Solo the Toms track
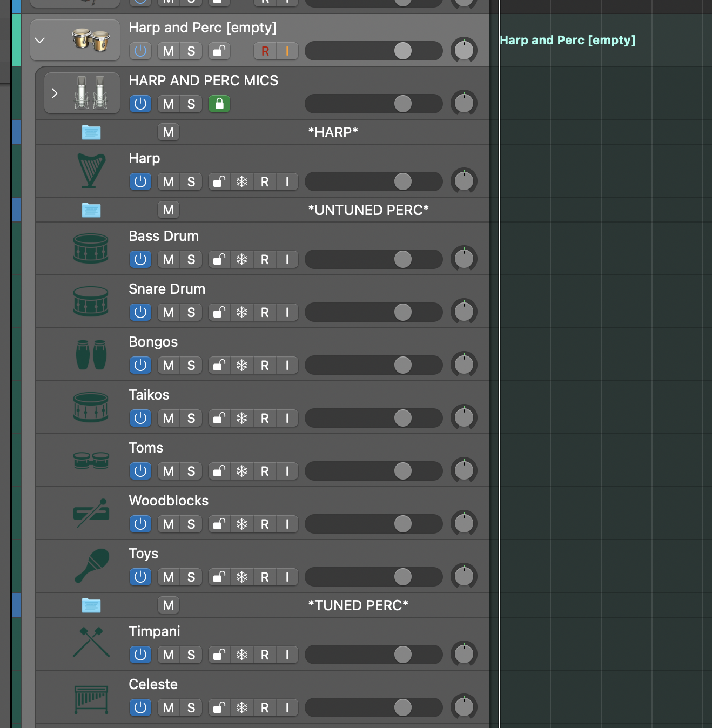Image resolution: width=712 pixels, height=728 pixels. pos(191,471)
